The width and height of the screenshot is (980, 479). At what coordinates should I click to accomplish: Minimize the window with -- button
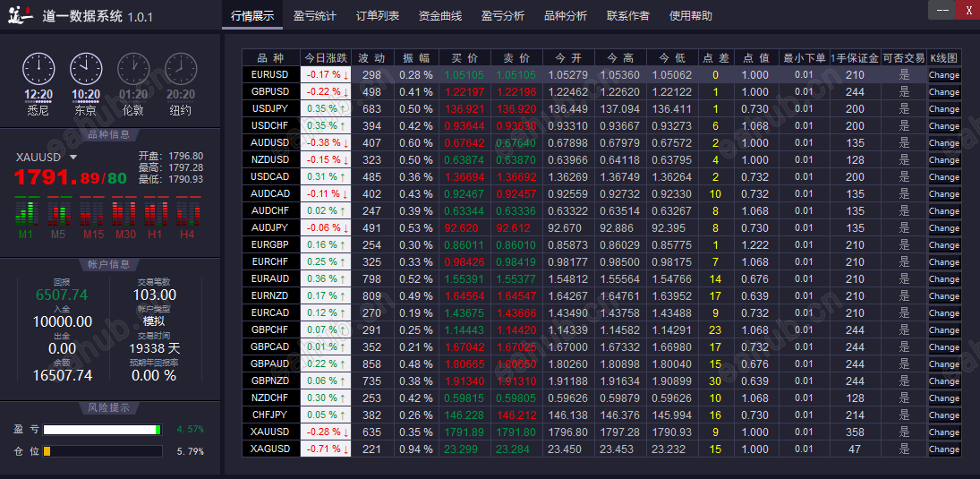coord(943,10)
